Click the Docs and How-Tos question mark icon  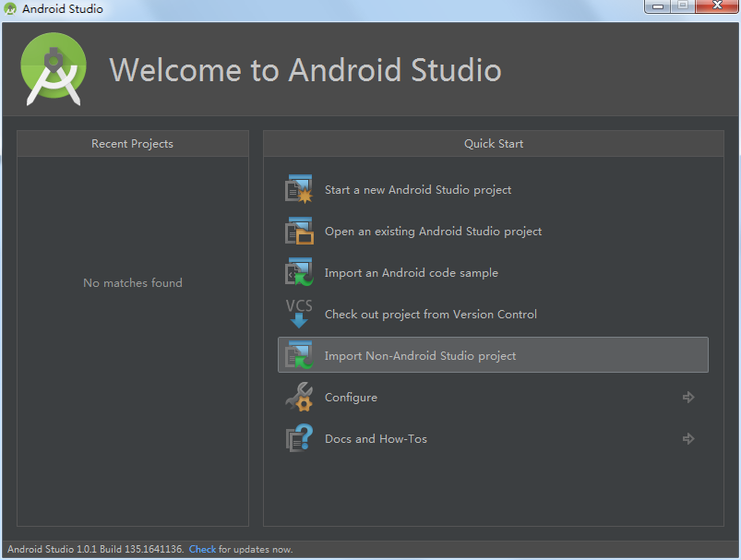coord(298,438)
